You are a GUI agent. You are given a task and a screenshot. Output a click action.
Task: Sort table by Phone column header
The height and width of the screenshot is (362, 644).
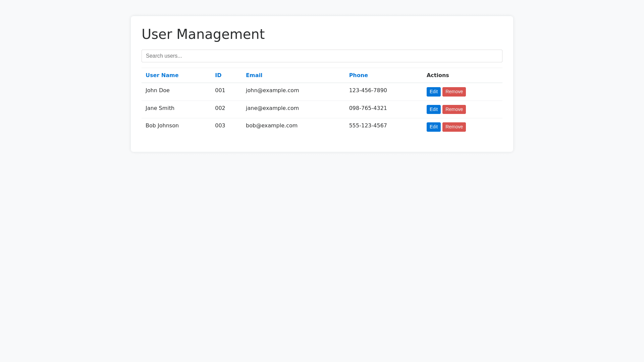(358, 75)
